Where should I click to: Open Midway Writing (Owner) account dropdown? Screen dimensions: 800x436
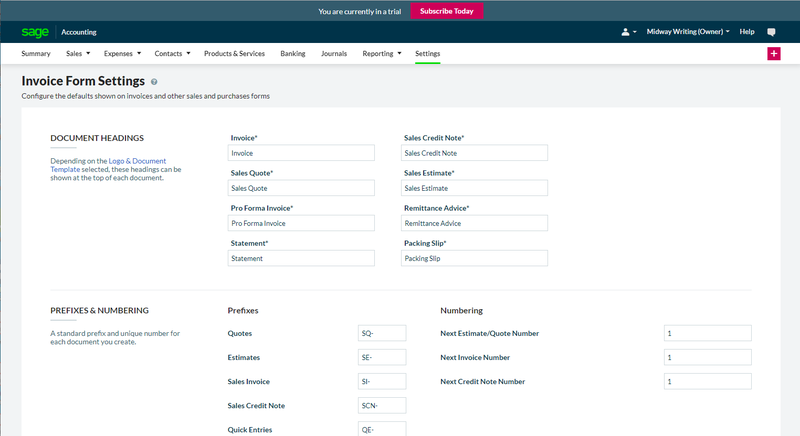click(688, 32)
